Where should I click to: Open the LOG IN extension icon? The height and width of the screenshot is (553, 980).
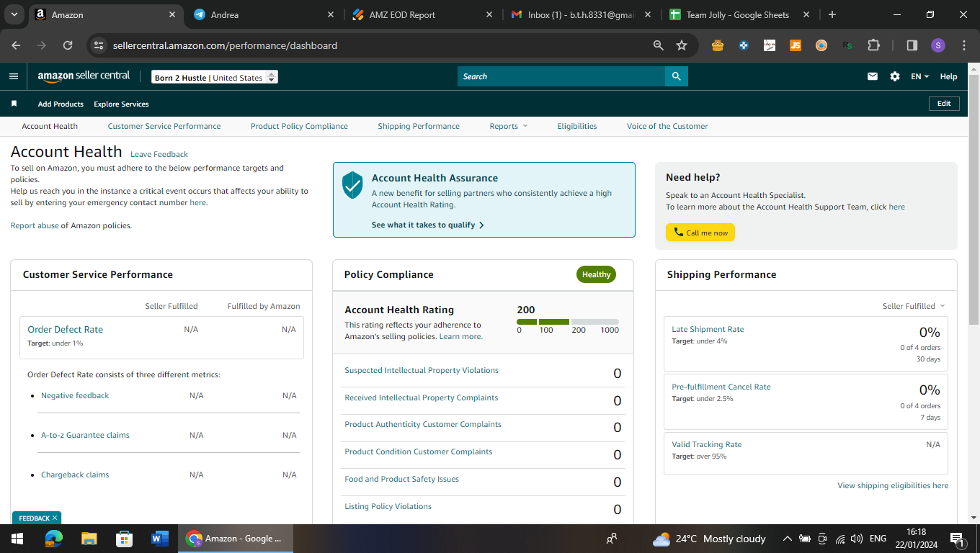tap(770, 45)
